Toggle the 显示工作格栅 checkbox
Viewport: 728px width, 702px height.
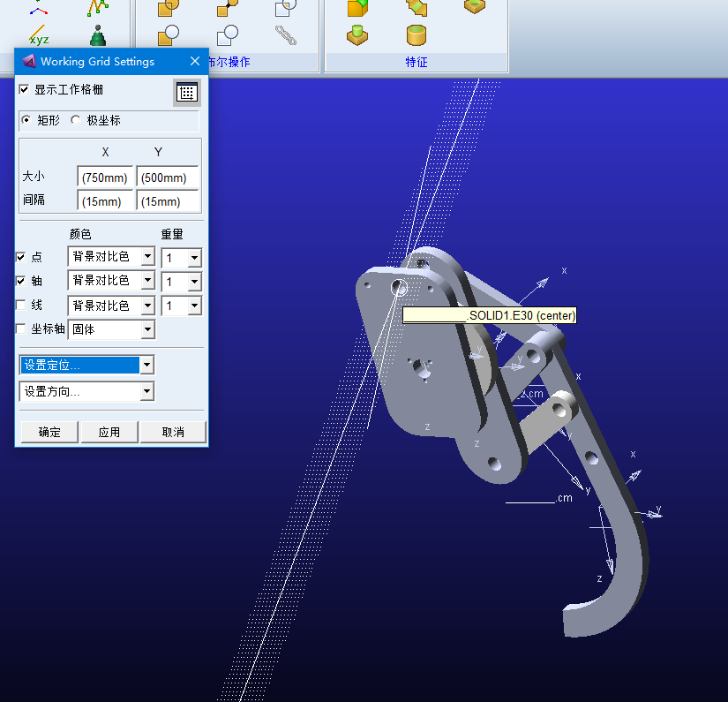pos(25,90)
